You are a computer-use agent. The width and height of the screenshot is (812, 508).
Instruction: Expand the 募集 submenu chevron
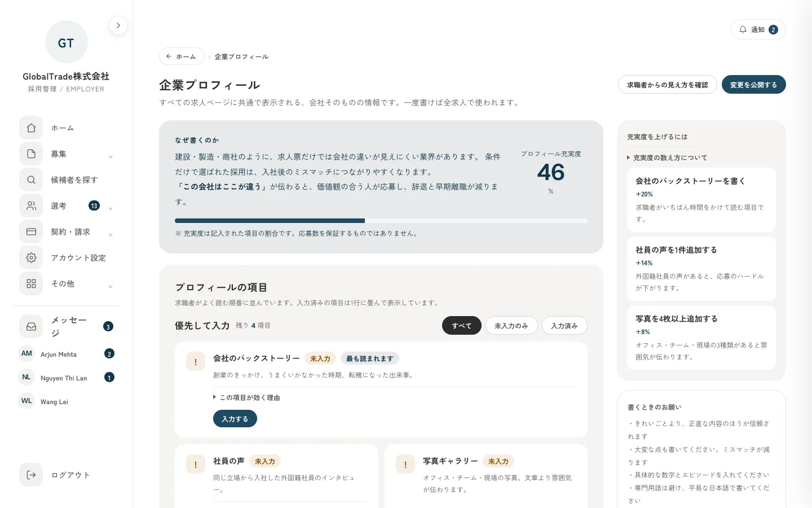click(111, 156)
